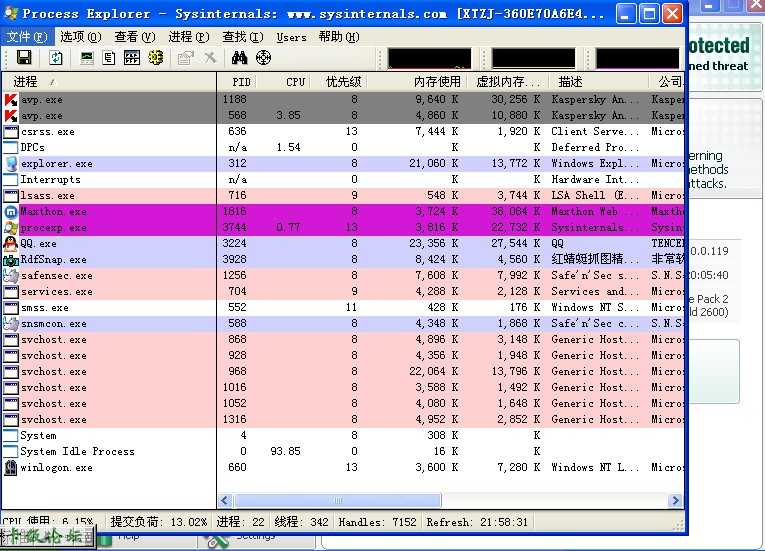This screenshot has width=765, height=551.
Task: Select the System row with PID 4
Action: click(343, 435)
